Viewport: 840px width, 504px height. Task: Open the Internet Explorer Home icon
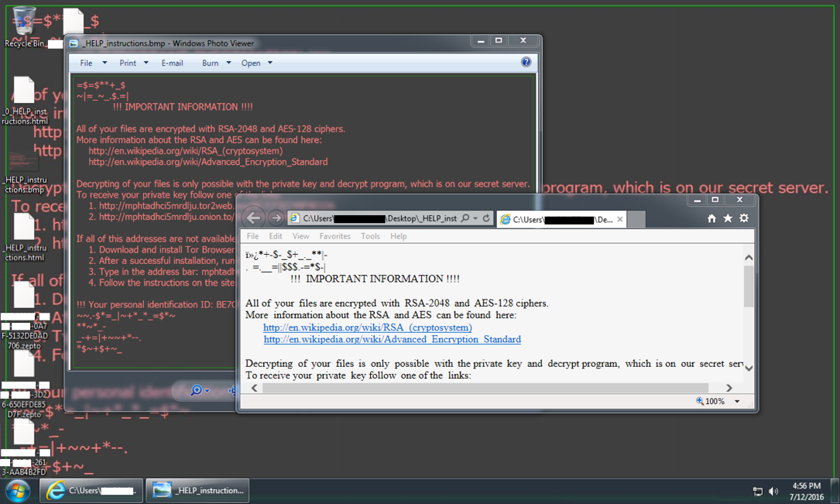pyautogui.click(x=711, y=218)
